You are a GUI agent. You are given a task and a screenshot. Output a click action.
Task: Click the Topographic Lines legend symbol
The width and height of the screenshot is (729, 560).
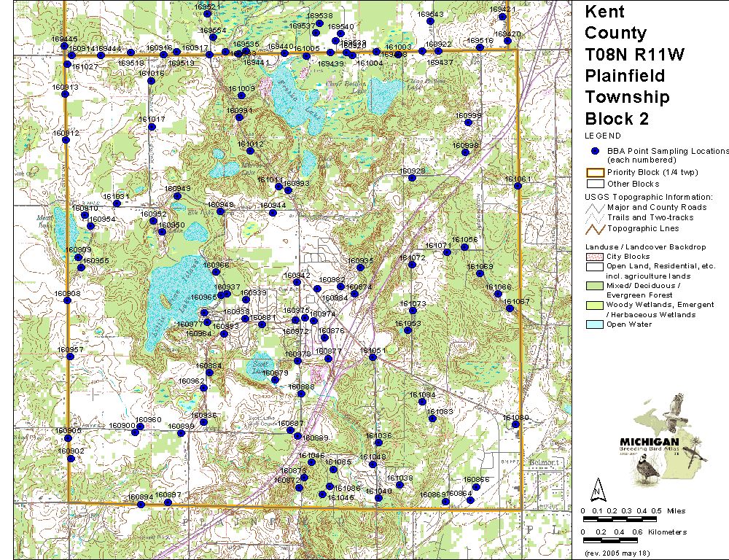pos(595,228)
